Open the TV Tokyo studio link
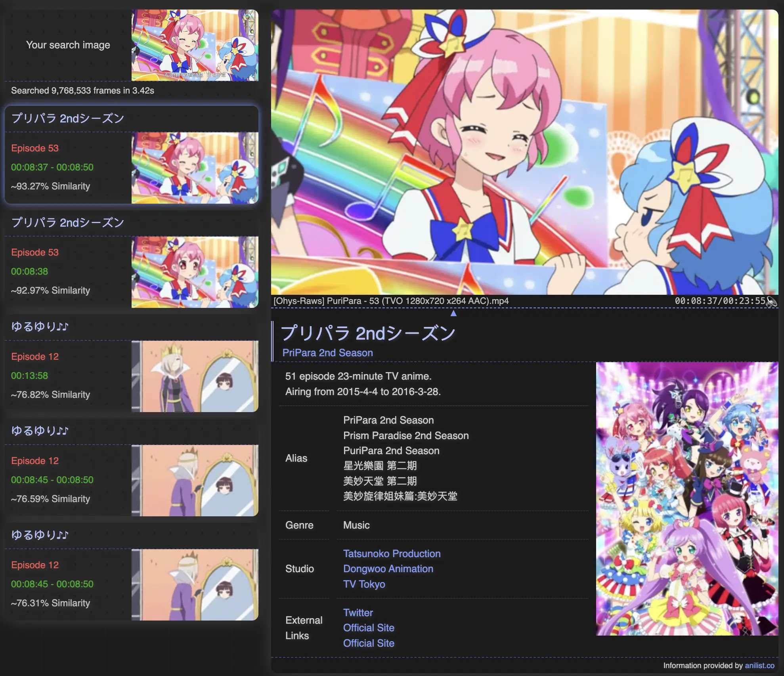Screen dimensions: 784x676 pos(364,584)
